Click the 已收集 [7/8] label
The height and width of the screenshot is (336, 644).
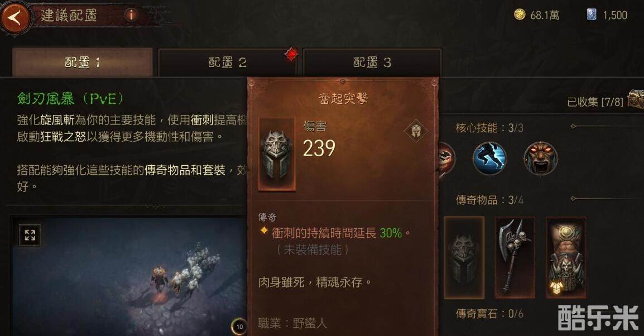tap(595, 102)
